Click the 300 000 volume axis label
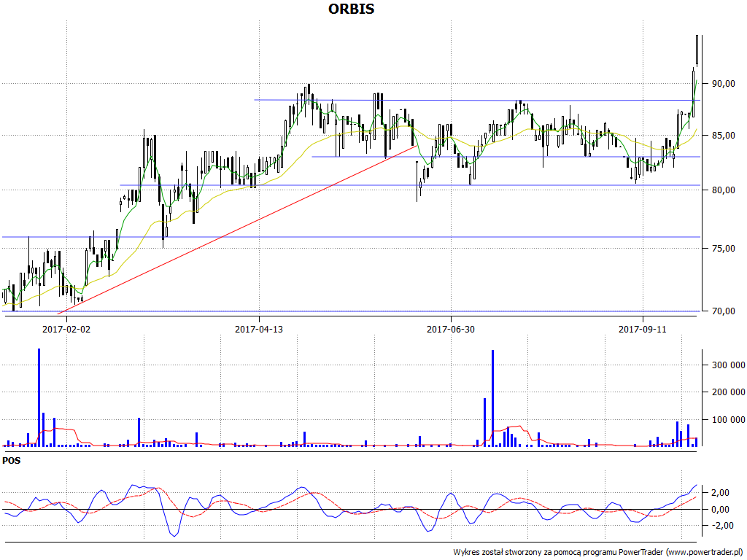Viewport: 747px width, 560px height. pos(728,365)
